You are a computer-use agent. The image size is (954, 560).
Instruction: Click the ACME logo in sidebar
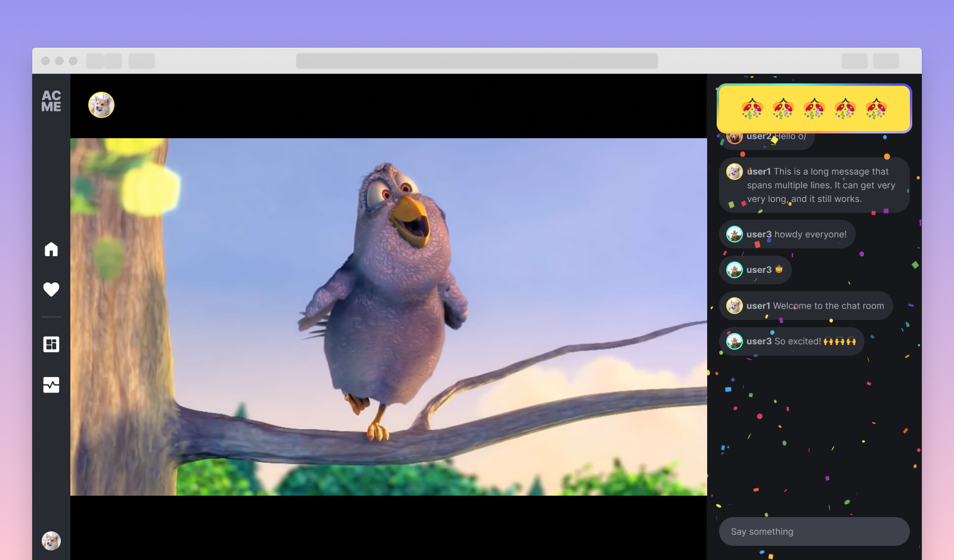51,101
